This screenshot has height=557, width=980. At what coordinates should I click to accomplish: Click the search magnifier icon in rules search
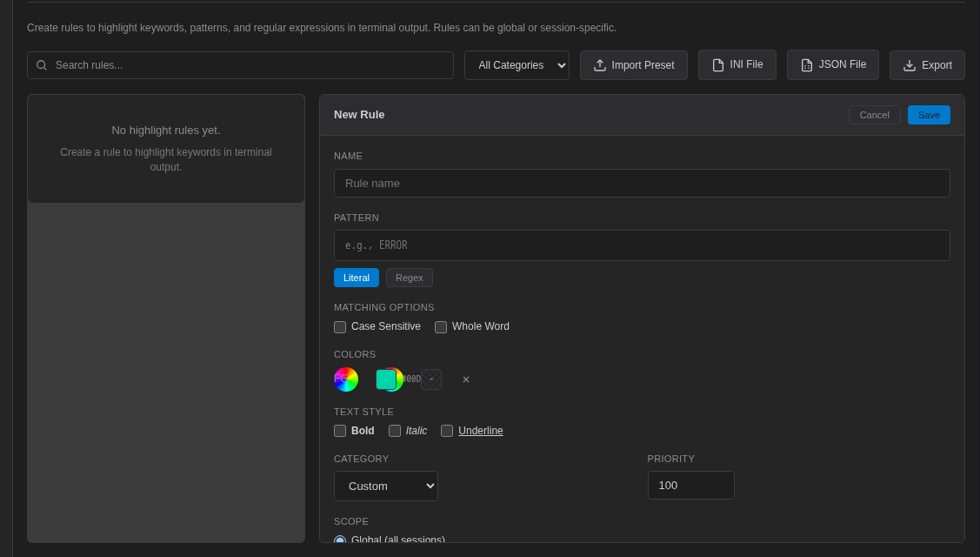tap(42, 65)
